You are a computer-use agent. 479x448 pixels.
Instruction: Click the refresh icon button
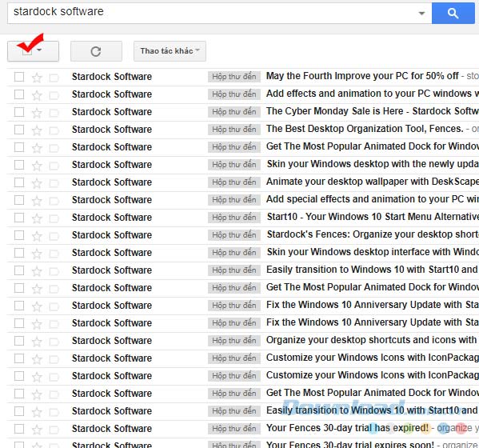pyautogui.click(x=96, y=51)
